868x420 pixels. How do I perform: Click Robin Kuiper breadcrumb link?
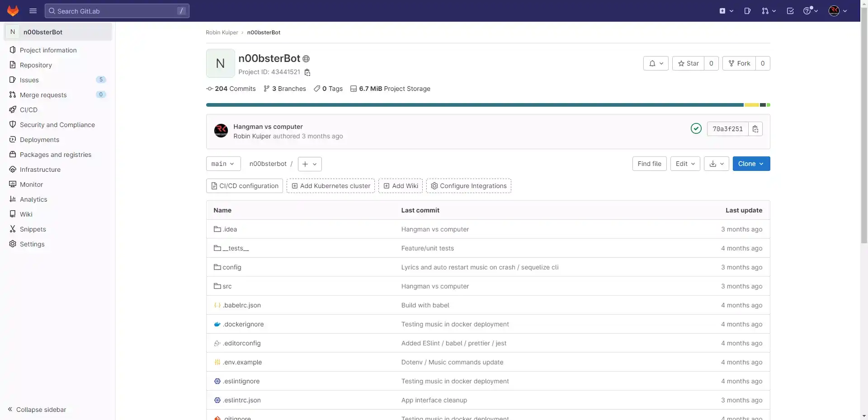click(222, 33)
